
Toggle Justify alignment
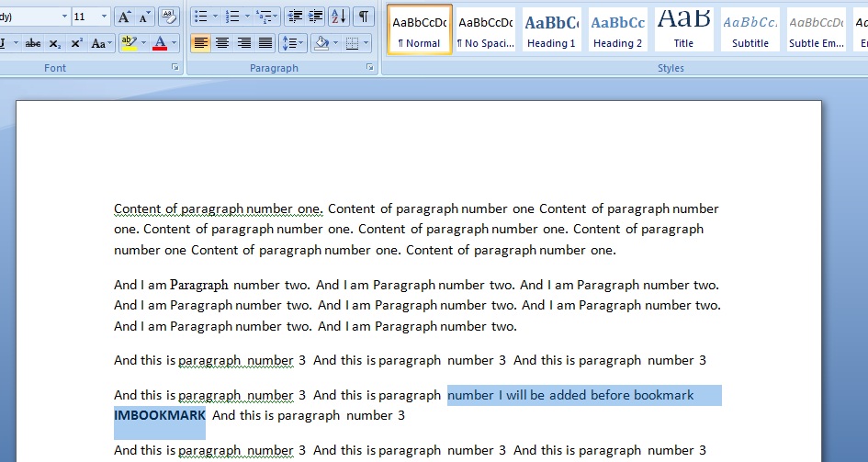265,43
